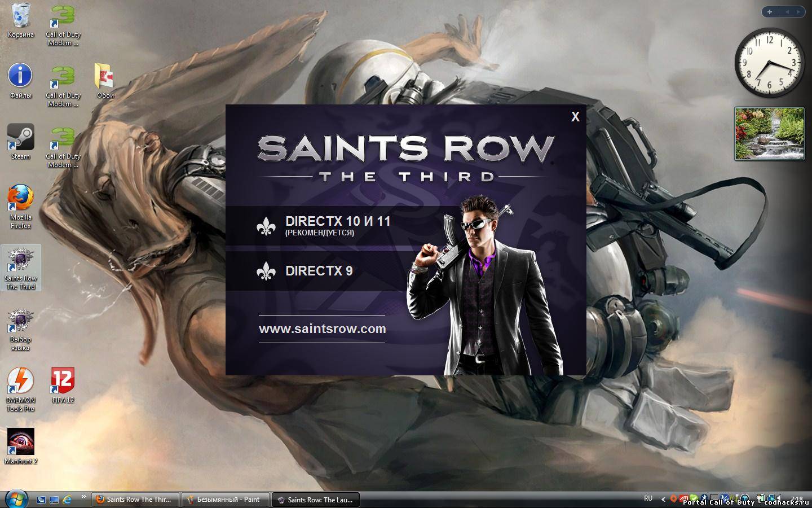Open the Windows Start menu orb

(16, 498)
